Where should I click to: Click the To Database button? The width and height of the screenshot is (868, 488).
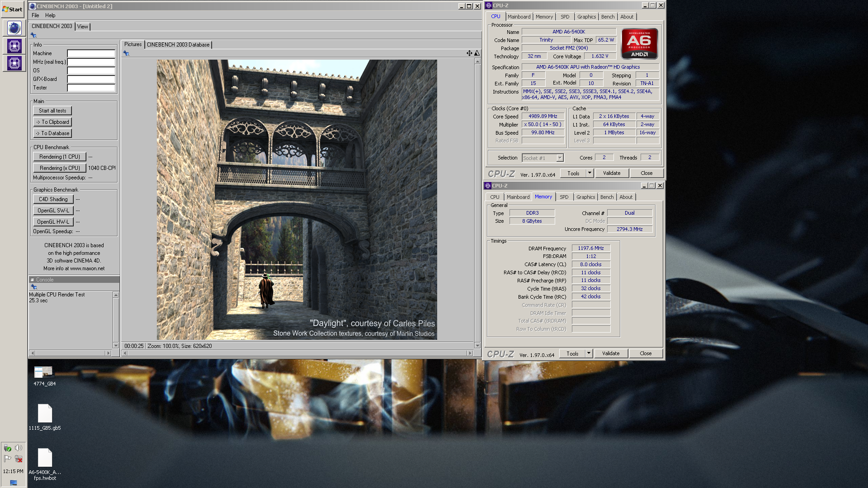coord(52,133)
